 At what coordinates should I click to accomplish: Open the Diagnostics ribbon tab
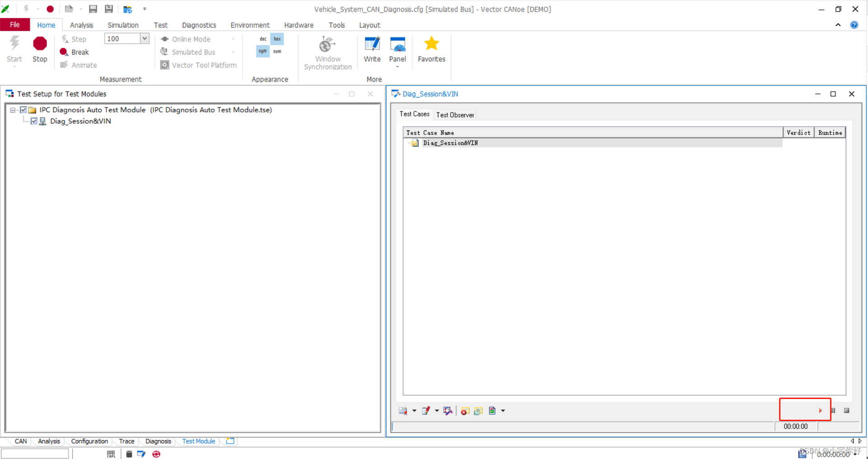point(199,25)
